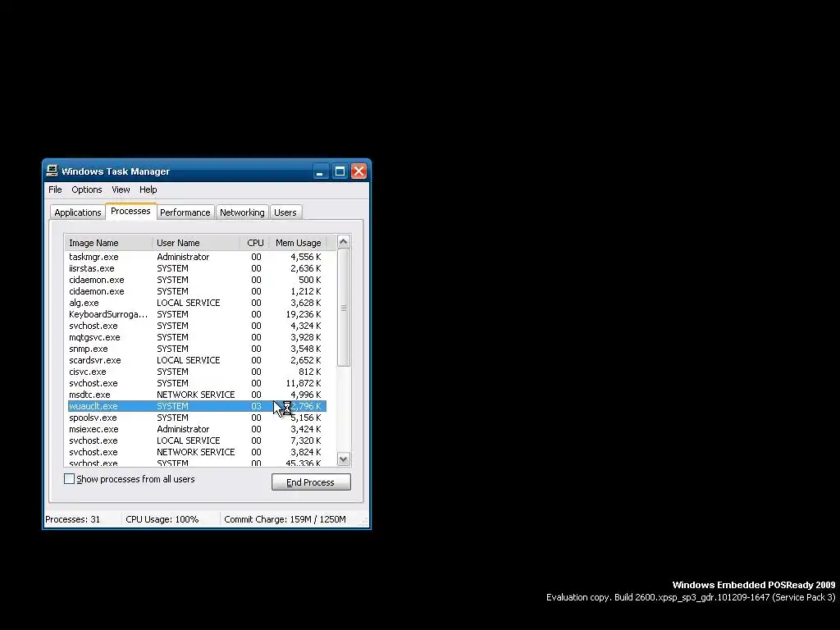Image resolution: width=840 pixels, height=630 pixels.
Task: Sort by Mem Usage column header
Action: (x=298, y=243)
